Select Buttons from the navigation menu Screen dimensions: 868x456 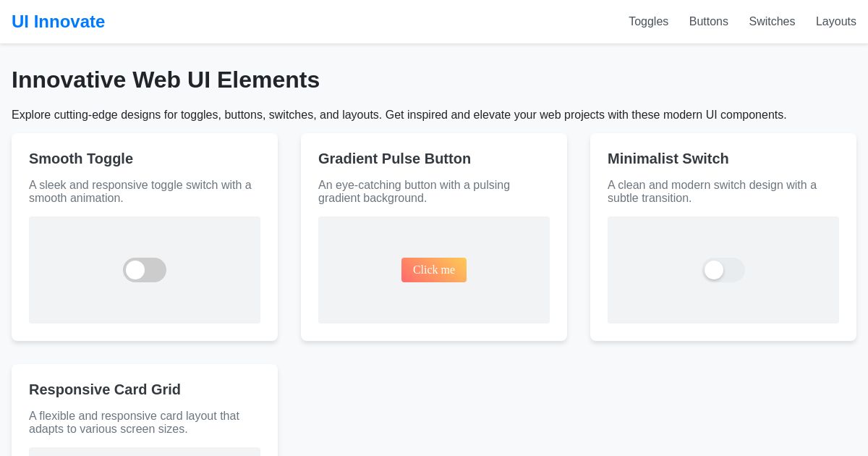pyautogui.click(x=708, y=22)
